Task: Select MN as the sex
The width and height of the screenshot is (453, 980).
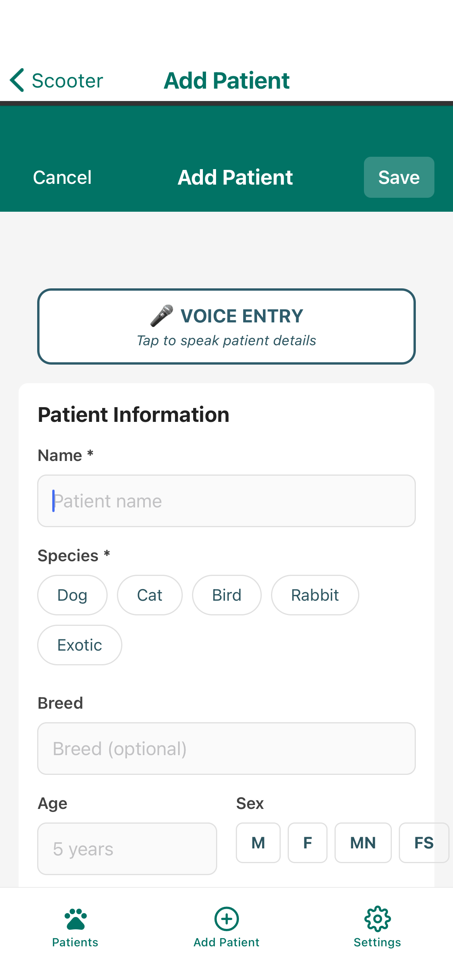Action: pos(363,843)
